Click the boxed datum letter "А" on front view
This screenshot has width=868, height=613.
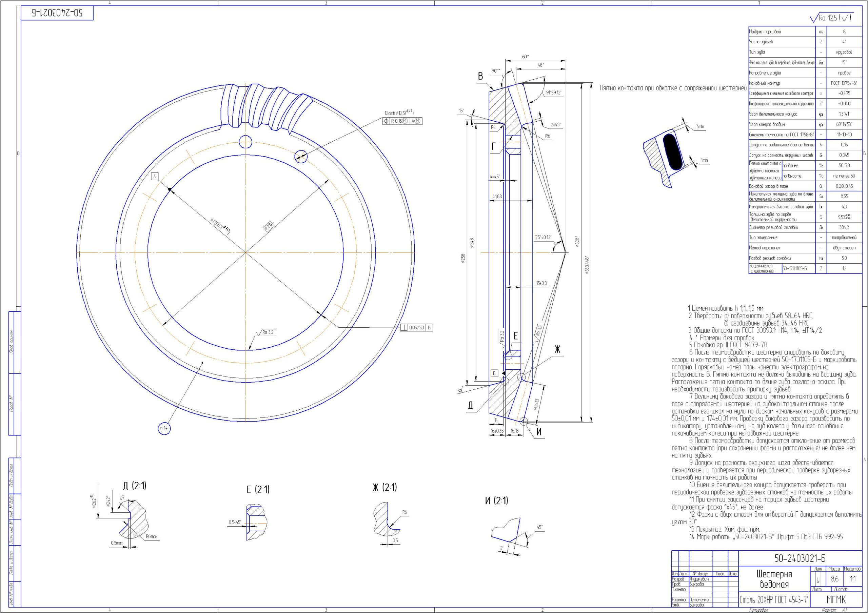[155, 176]
